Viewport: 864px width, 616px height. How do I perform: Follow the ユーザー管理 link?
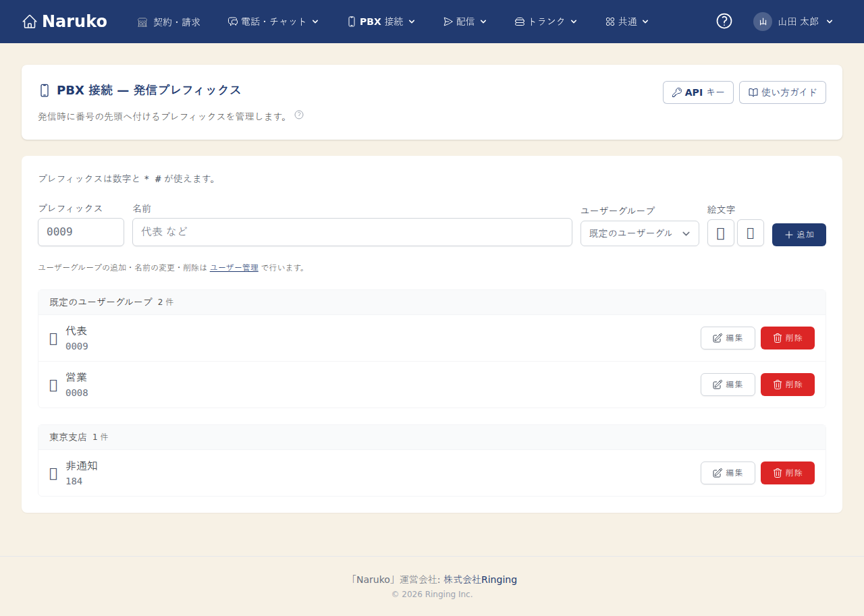coord(234,268)
